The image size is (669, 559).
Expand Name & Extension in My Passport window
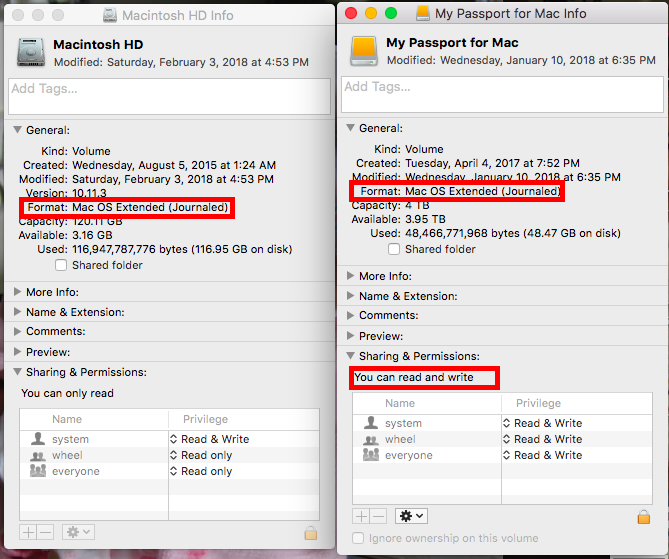[x=350, y=296]
